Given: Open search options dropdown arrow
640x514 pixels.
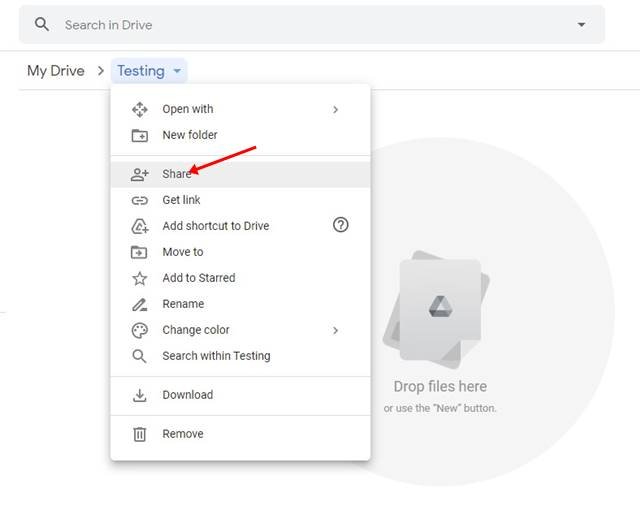Looking at the screenshot, I should click(581, 24).
